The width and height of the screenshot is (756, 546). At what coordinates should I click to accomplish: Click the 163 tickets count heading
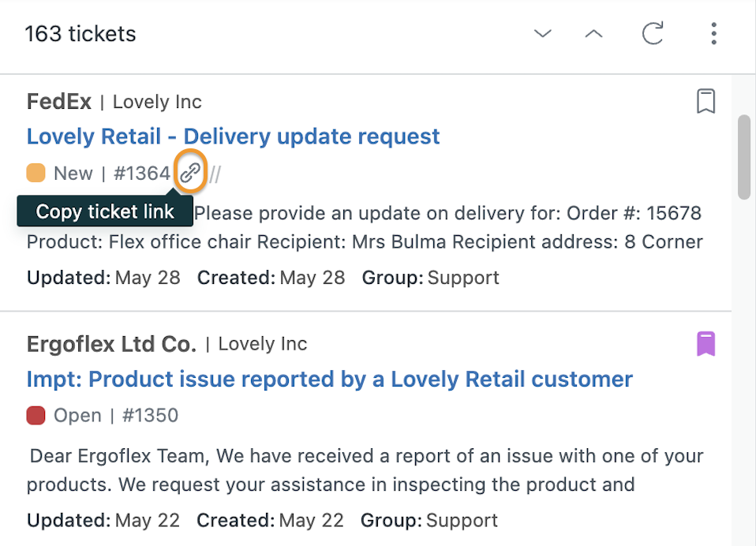click(x=80, y=34)
